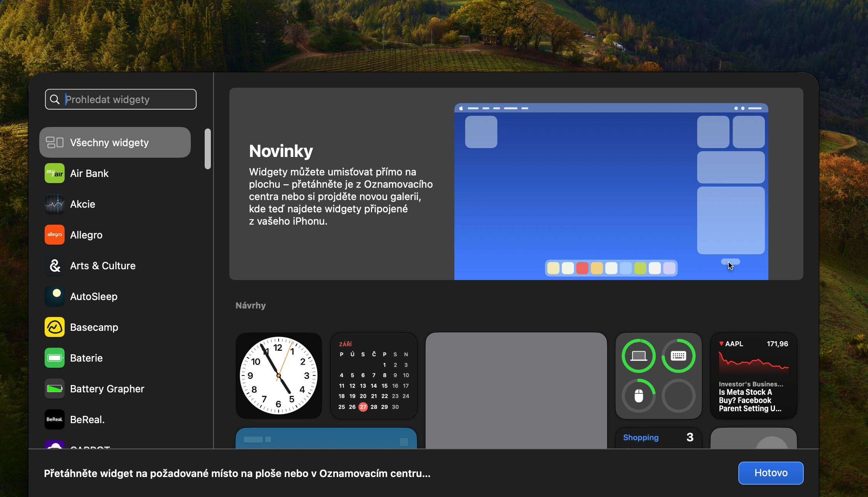Image resolution: width=868 pixels, height=497 pixels.
Task: Select the Září calendar widget
Action: coord(374,375)
